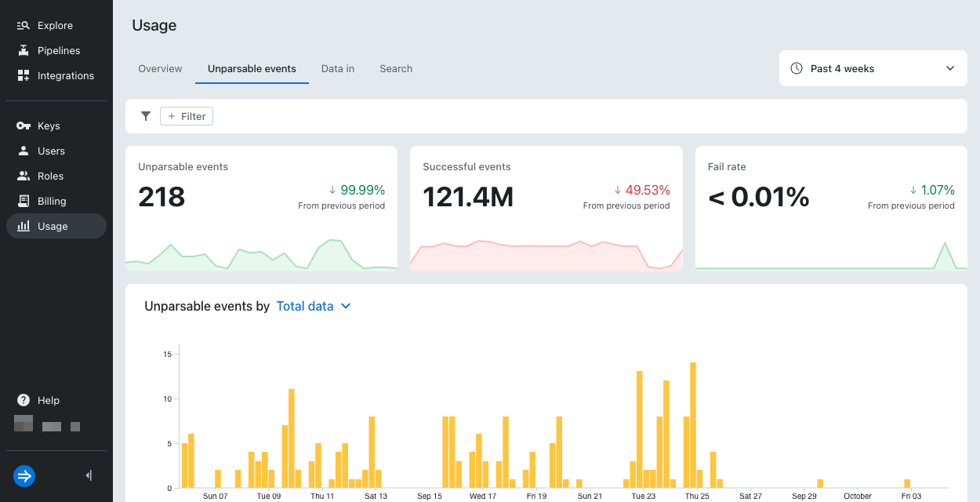980x502 pixels.
Task: Open the Past 4 weeks time range dropdown
Action: (873, 68)
